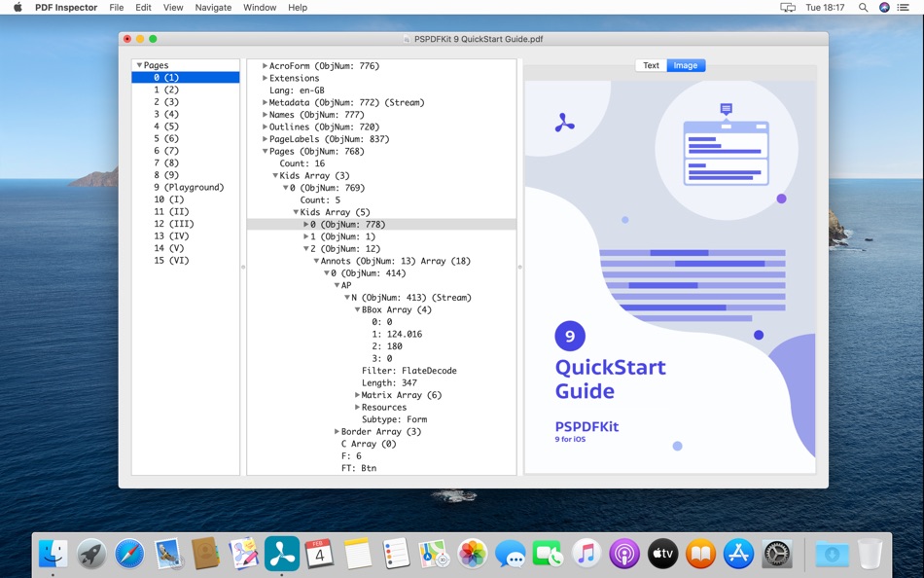The width and height of the screenshot is (924, 578).
Task: Open the View menu
Action: (173, 8)
